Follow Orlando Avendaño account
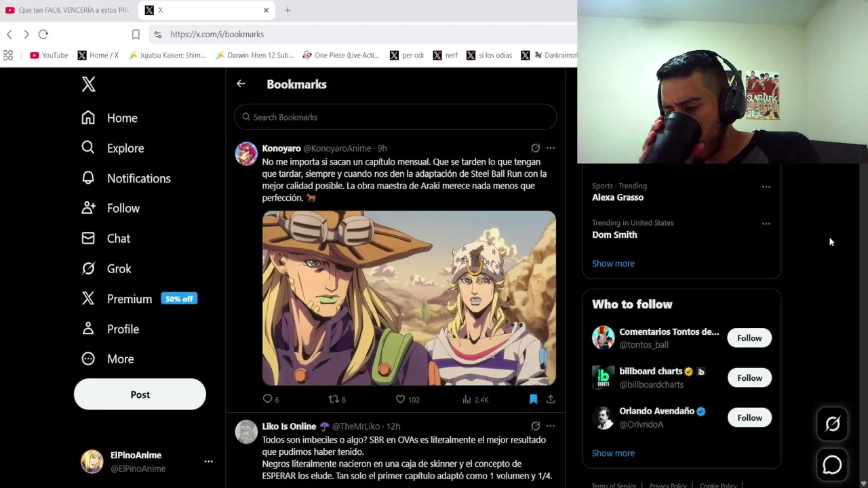The image size is (868, 488). click(x=749, y=418)
